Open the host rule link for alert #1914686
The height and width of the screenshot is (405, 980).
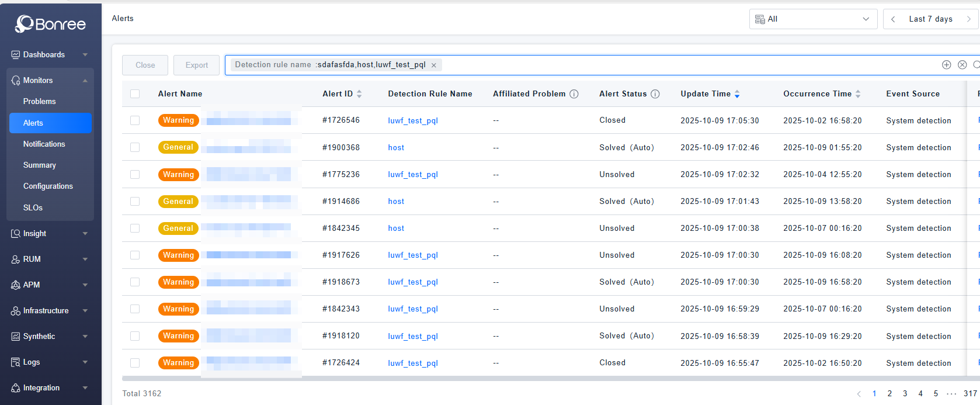(395, 202)
